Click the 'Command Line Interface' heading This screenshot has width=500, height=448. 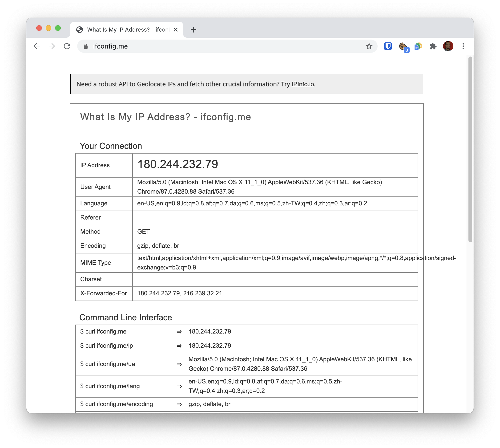(x=125, y=318)
